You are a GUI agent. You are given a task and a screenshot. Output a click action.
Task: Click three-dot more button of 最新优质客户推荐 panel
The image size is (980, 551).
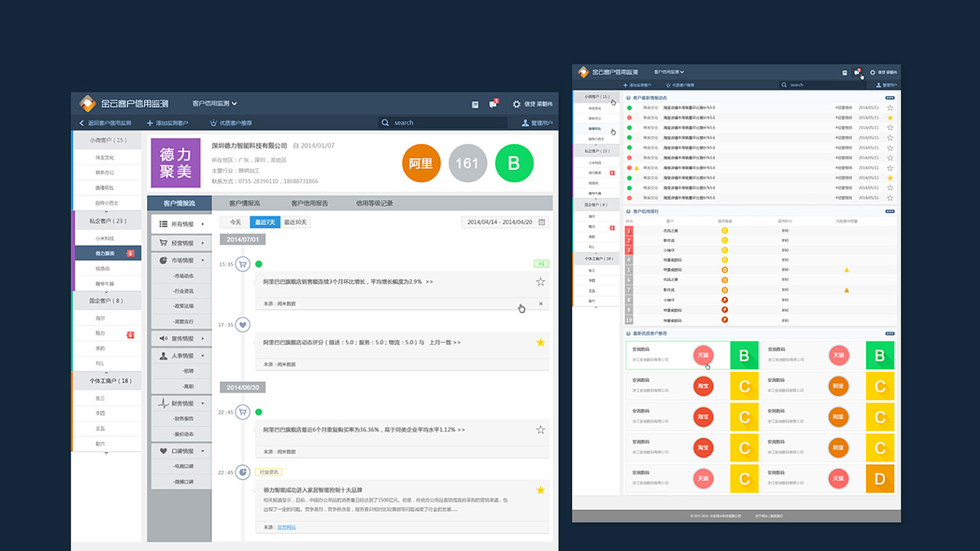pyautogui.click(x=890, y=334)
